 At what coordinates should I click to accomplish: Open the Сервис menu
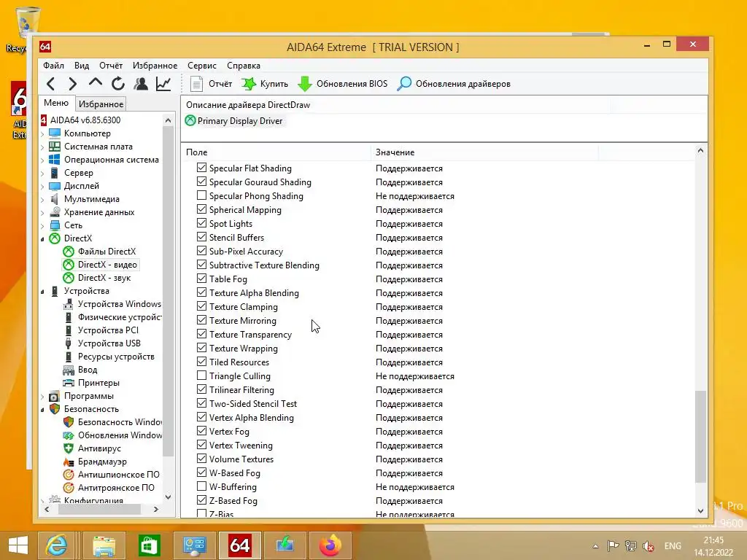pos(202,66)
